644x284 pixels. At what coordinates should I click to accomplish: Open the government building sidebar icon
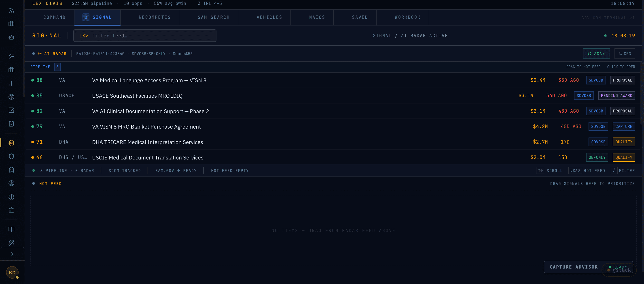11,210
